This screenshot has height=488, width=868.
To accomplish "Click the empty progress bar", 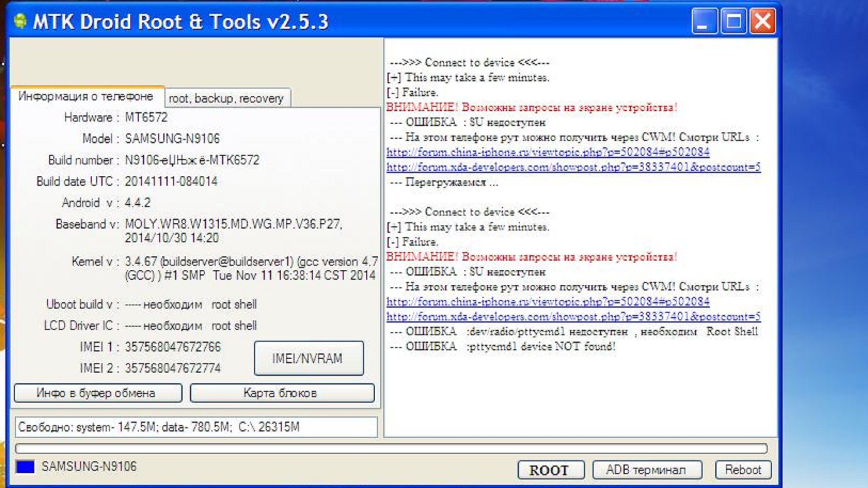I will 391,448.
